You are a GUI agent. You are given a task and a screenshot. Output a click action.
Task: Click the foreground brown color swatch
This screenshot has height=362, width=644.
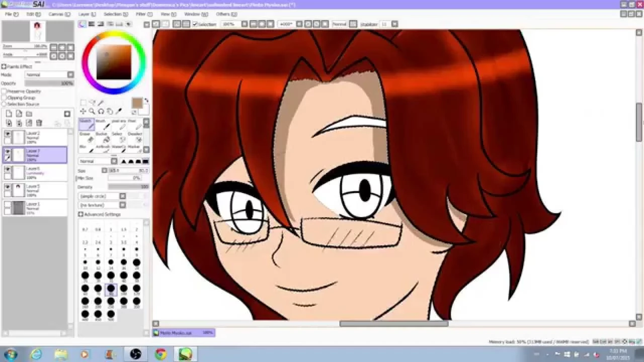coord(137,104)
